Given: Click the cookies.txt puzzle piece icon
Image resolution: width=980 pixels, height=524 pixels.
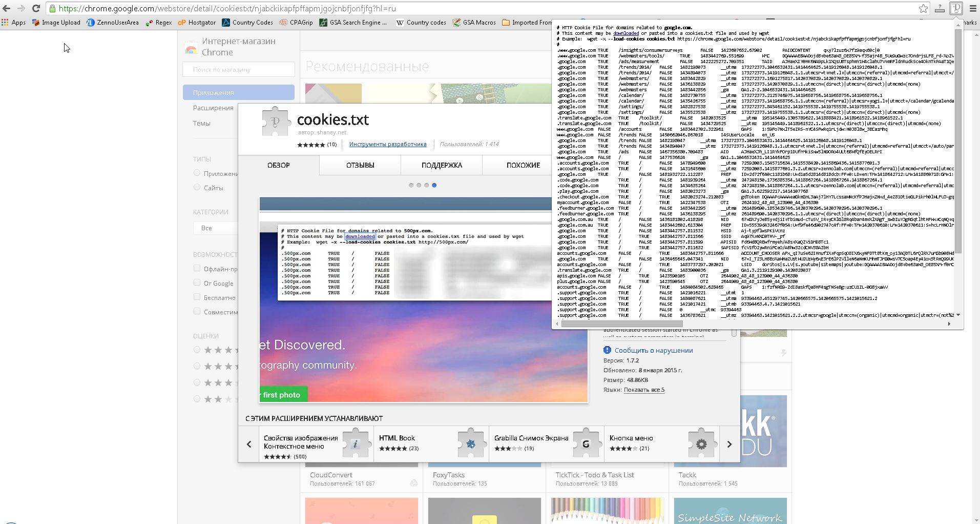Looking at the screenshot, I should tap(276, 122).
